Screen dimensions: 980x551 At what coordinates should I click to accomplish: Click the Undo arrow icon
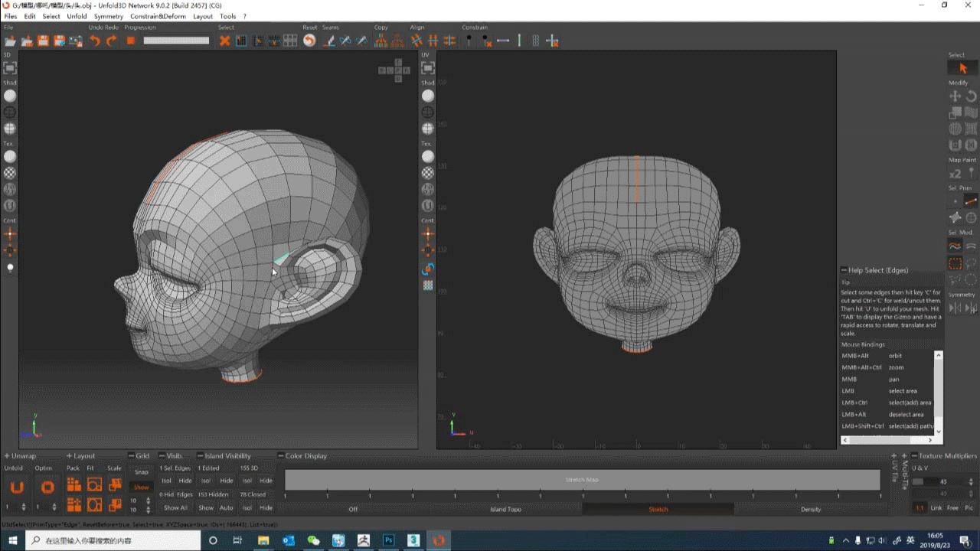click(x=95, y=41)
